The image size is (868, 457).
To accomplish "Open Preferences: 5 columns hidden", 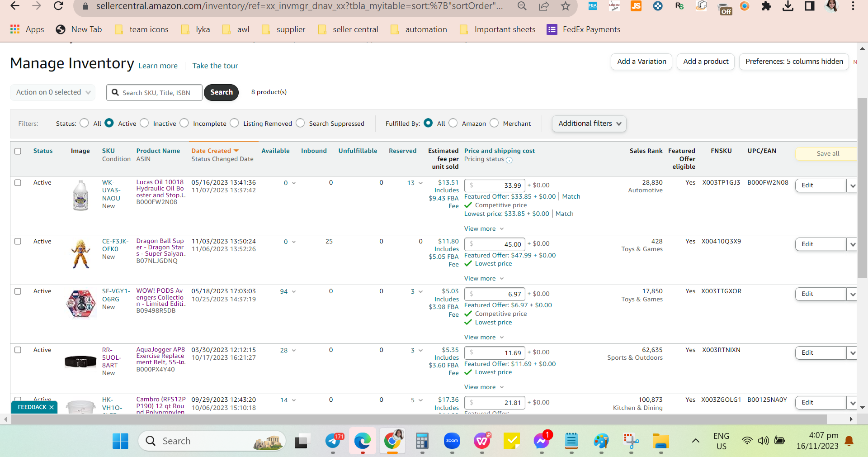I will pyautogui.click(x=794, y=62).
